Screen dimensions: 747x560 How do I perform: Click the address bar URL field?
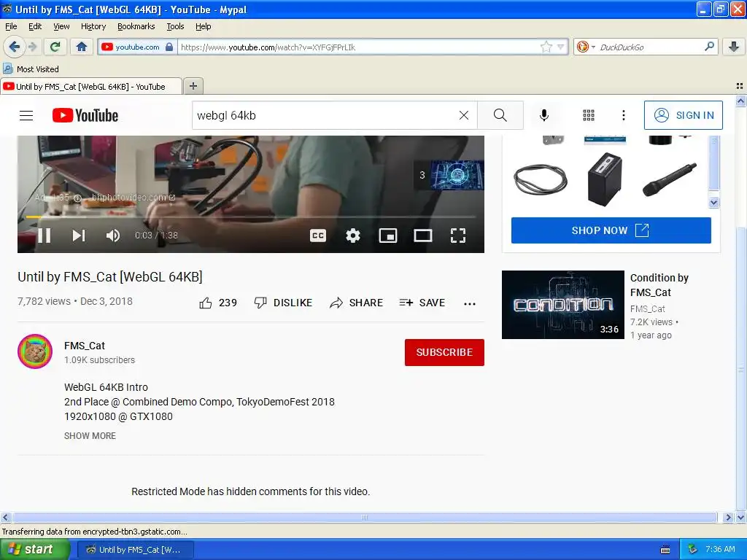point(358,47)
